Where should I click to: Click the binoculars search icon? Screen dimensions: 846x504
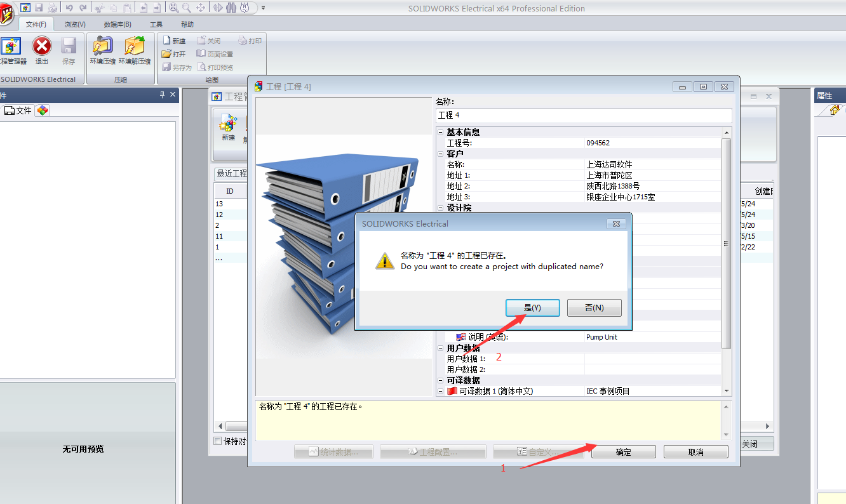coord(231,8)
